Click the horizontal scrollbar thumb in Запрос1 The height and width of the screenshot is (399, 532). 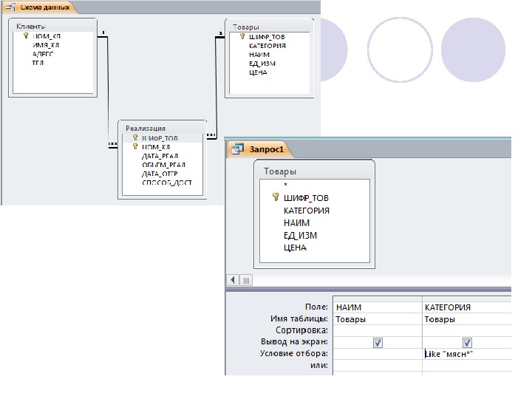tap(246, 280)
